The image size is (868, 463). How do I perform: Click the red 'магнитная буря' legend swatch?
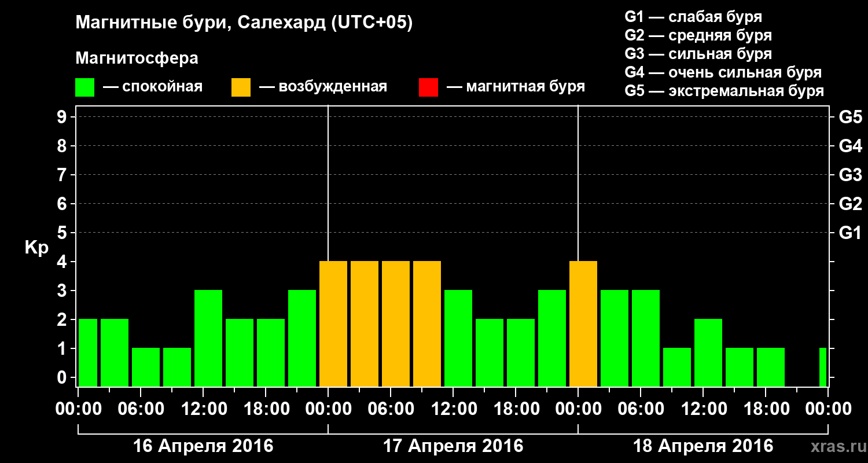click(428, 87)
